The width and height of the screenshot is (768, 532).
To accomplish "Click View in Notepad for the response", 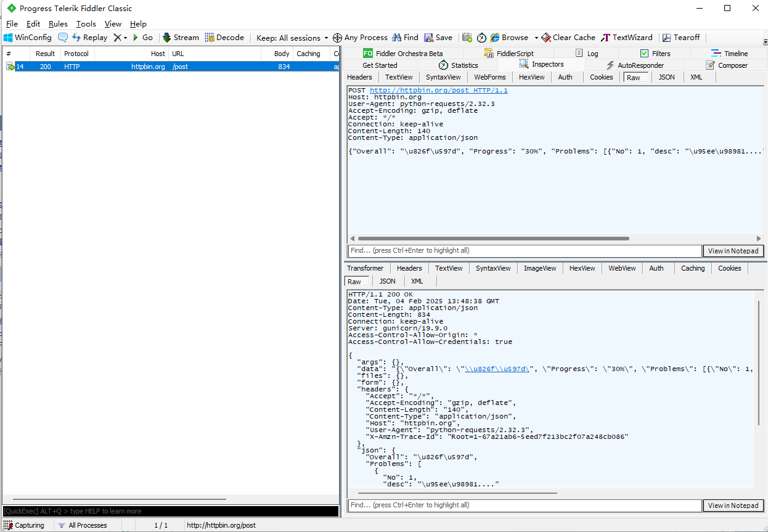I will pos(733,505).
